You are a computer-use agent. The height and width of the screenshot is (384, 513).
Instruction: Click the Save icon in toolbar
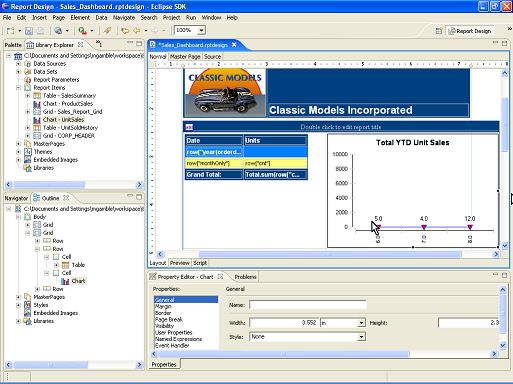(x=29, y=31)
